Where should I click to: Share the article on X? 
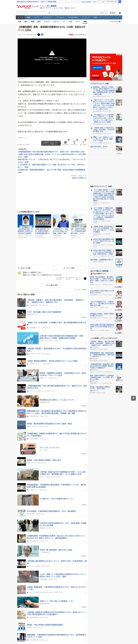pos(39,35)
